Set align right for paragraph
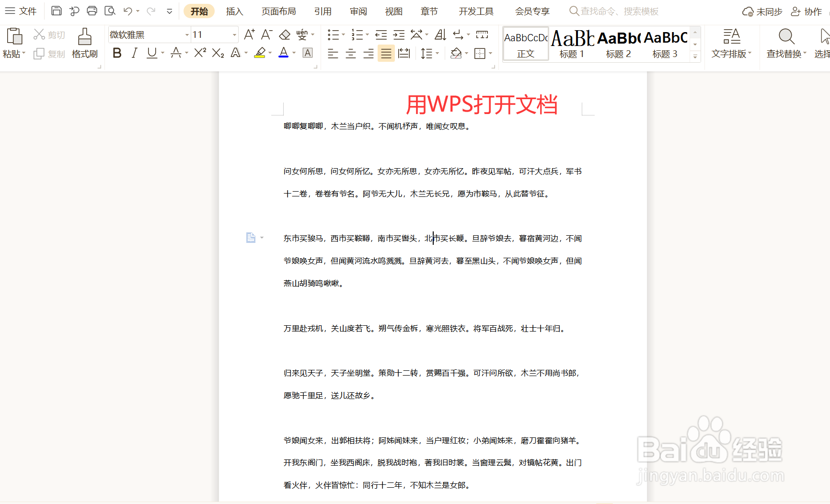Image resolution: width=830 pixels, height=504 pixels. coord(368,53)
